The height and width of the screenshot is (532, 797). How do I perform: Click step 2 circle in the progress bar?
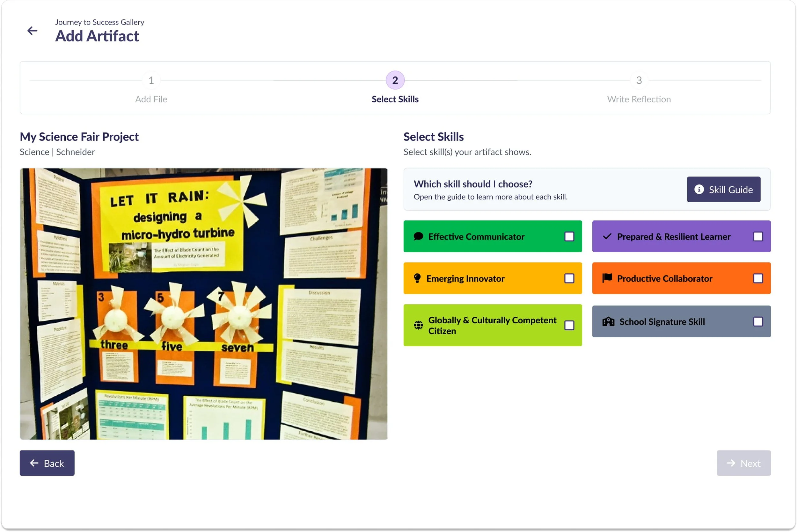coord(395,80)
